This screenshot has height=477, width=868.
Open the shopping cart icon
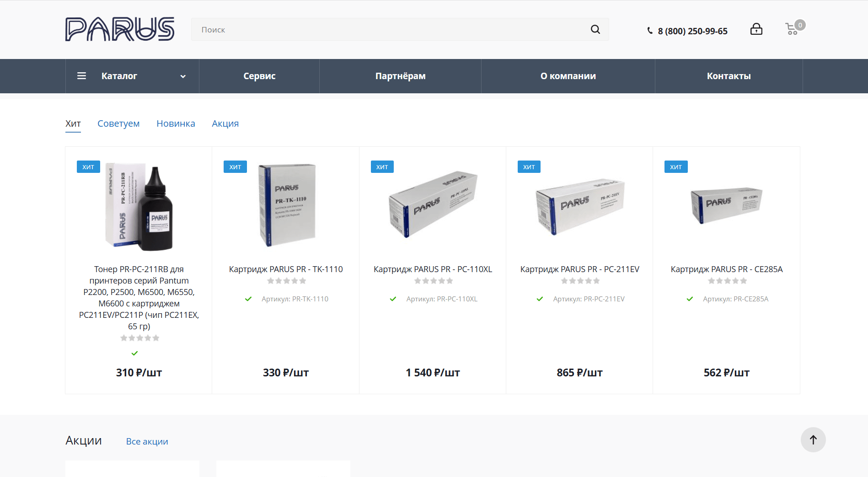(793, 29)
